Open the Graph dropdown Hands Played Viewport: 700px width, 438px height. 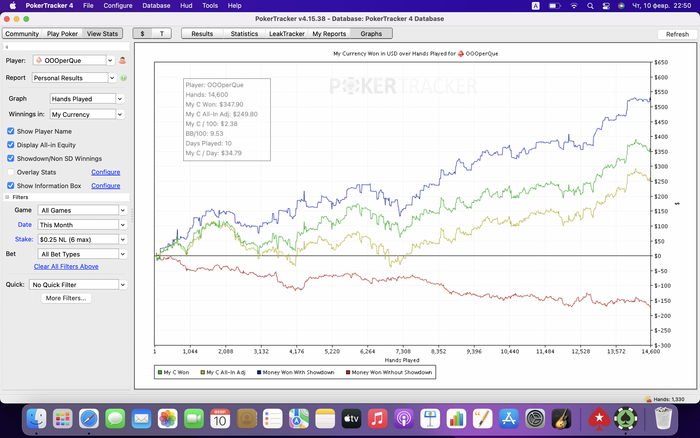click(87, 99)
